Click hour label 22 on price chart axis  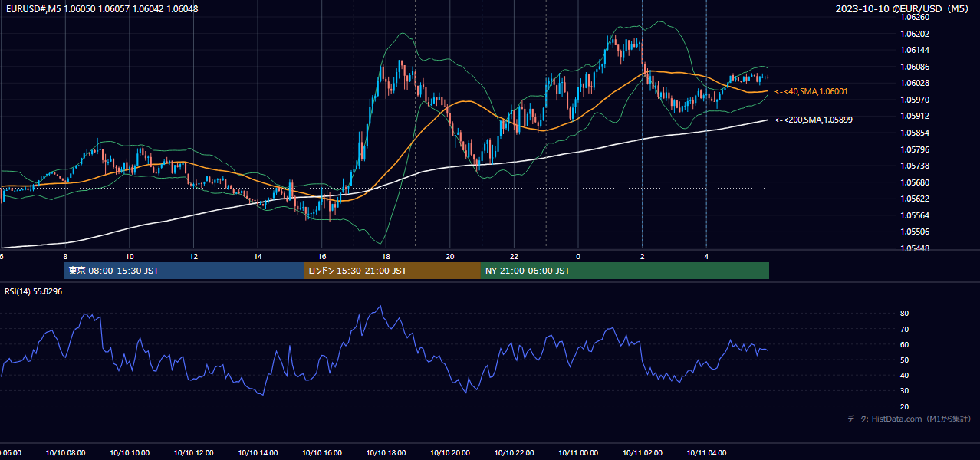514,256
